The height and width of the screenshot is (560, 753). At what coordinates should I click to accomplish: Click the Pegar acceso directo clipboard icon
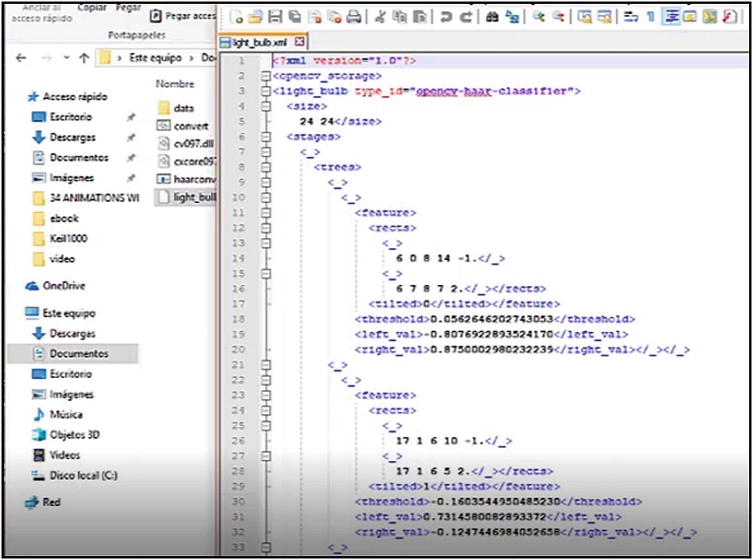(x=155, y=16)
